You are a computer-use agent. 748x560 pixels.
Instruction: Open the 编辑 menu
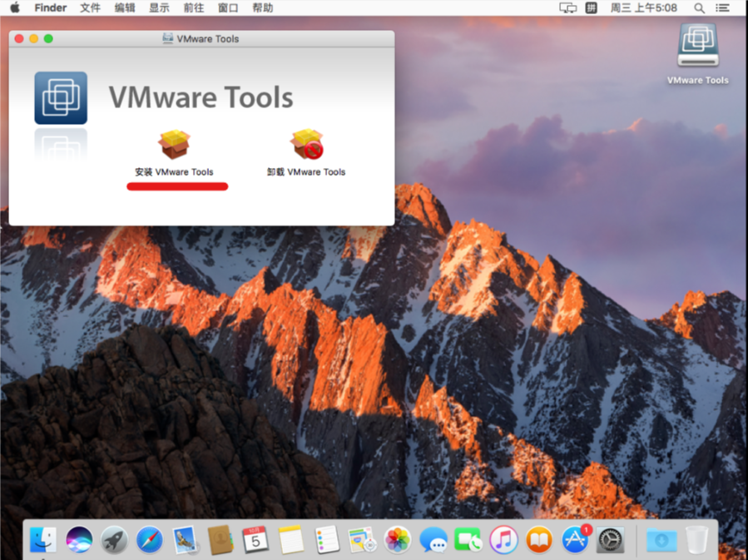point(125,8)
